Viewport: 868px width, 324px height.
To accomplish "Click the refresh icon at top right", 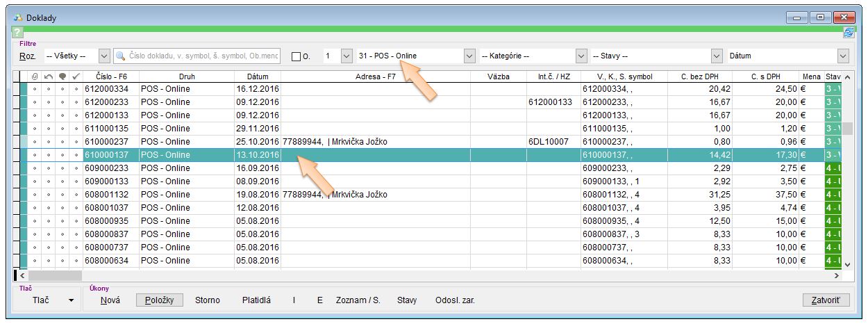I will pos(849,33).
